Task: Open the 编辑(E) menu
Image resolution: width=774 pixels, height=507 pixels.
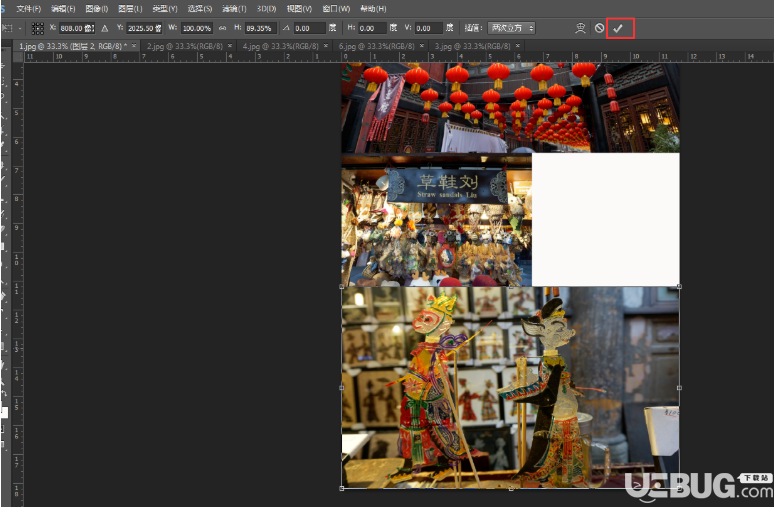Action: pyautogui.click(x=63, y=8)
